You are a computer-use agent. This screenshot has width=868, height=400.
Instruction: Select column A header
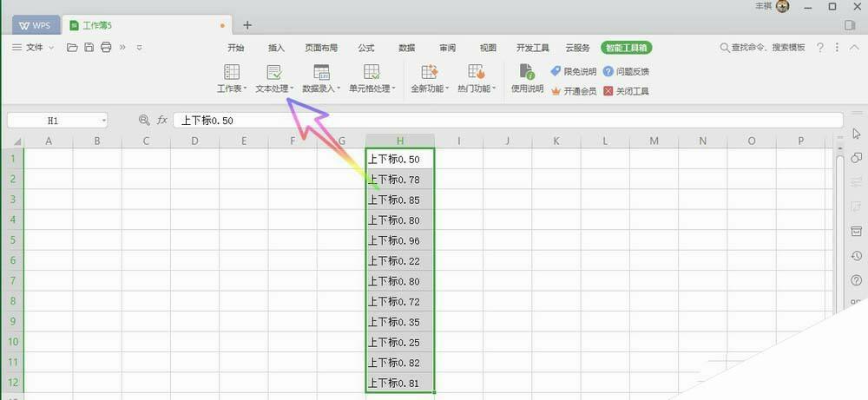pyautogui.click(x=49, y=141)
